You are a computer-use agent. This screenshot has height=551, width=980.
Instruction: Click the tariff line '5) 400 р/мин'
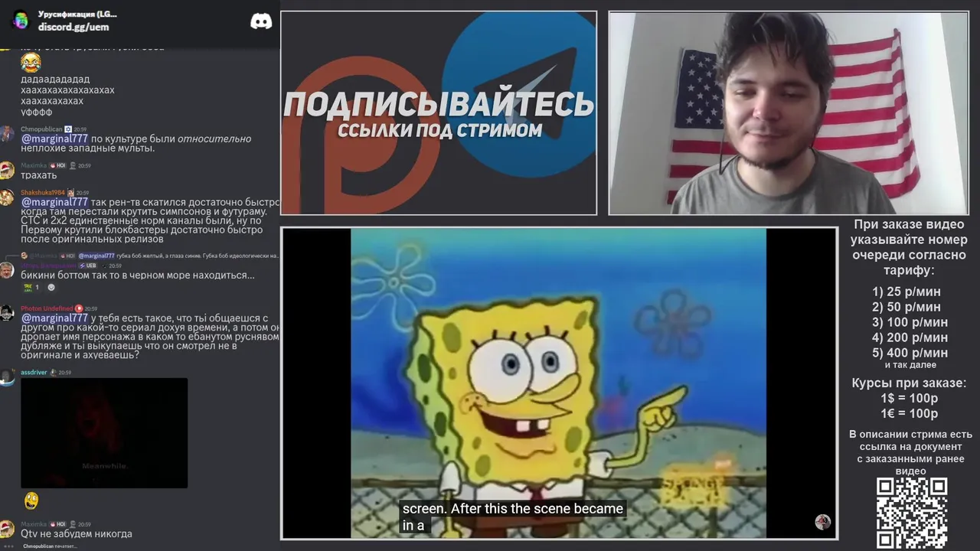910,353
